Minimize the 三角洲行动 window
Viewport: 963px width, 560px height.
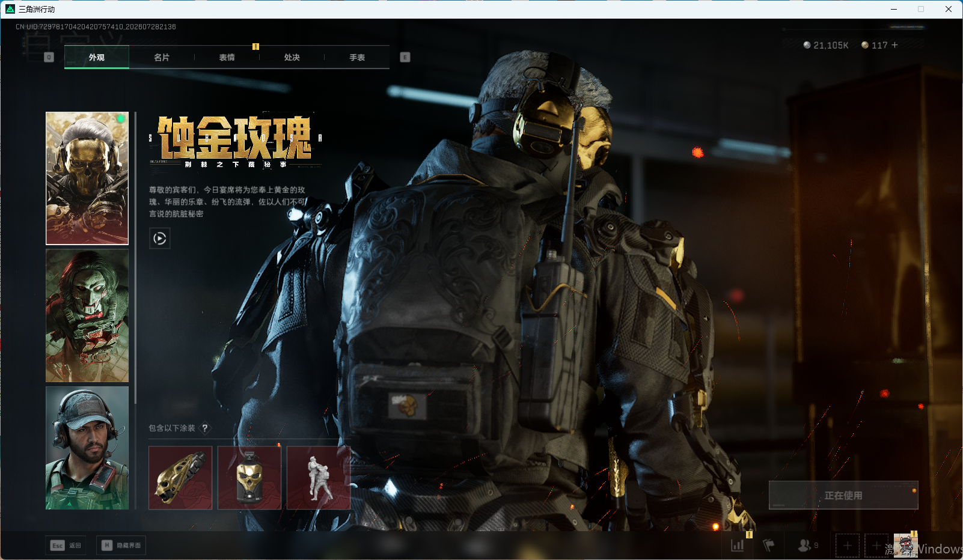point(893,9)
